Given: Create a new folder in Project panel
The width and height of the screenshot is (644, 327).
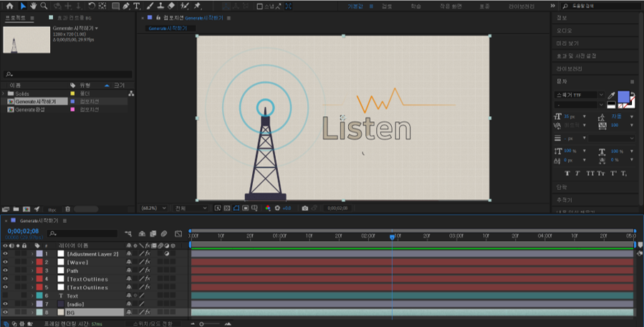Looking at the screenshot, I should click(x=16, y=209).
